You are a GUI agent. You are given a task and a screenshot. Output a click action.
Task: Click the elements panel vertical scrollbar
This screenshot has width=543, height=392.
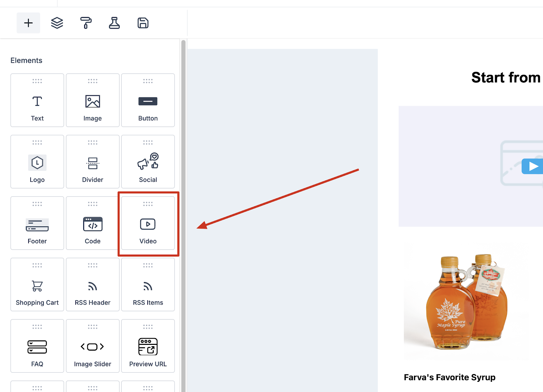[183, 216]
